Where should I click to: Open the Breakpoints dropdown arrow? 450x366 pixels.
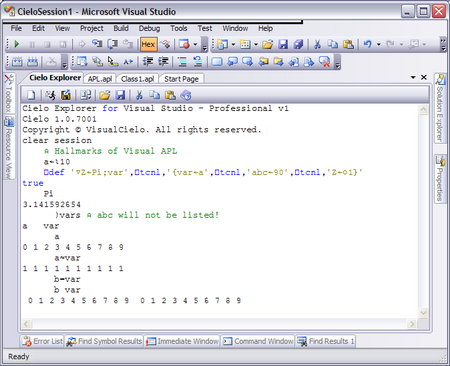[x=195, y=44]
